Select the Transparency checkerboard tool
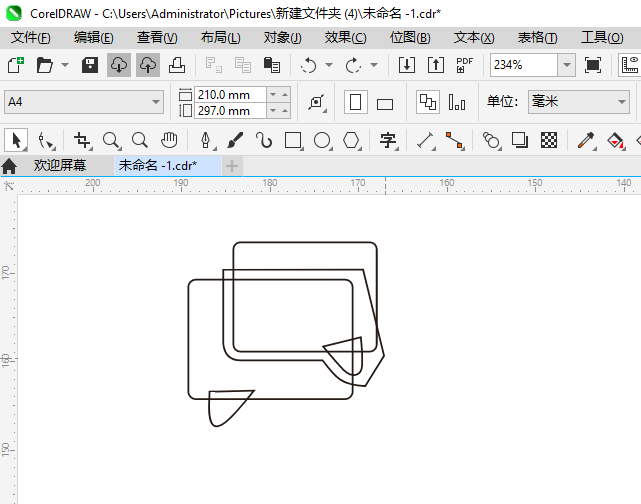 [549, 140]
